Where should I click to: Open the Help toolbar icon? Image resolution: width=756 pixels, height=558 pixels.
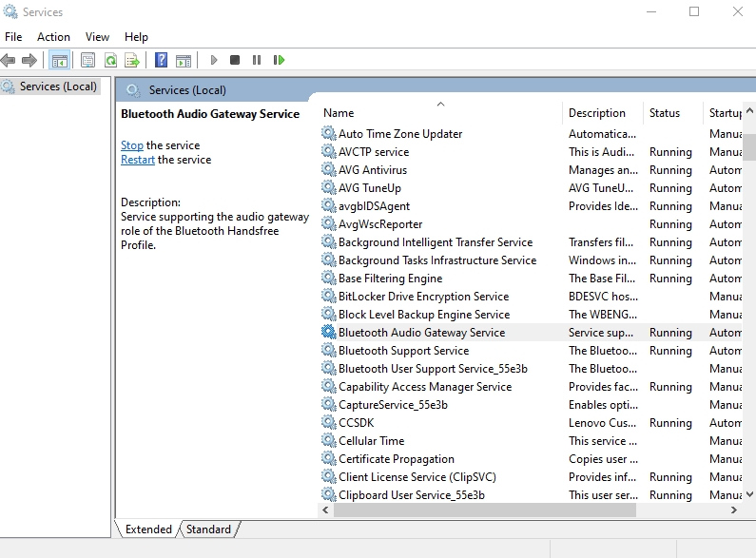tap(161, 60)
